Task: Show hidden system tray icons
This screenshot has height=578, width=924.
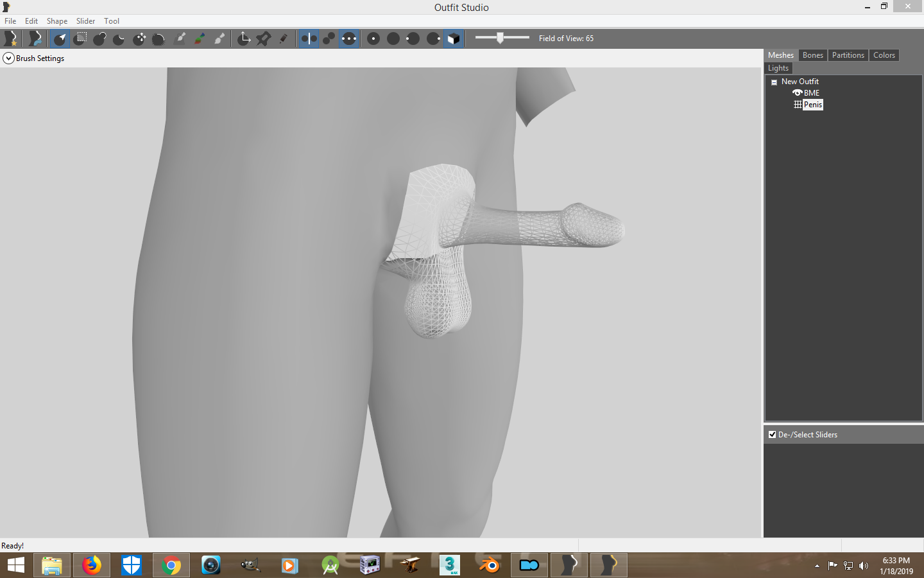Action: (817, 566)
